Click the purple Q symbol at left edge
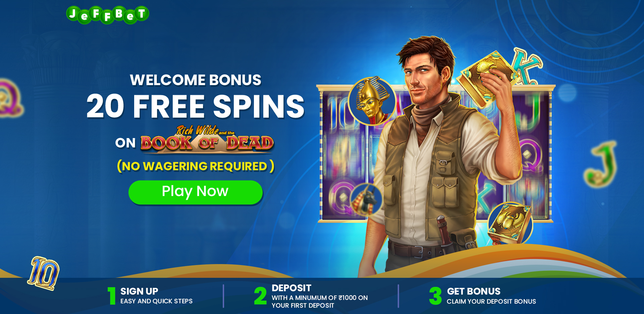 click(x=10, y=98)
